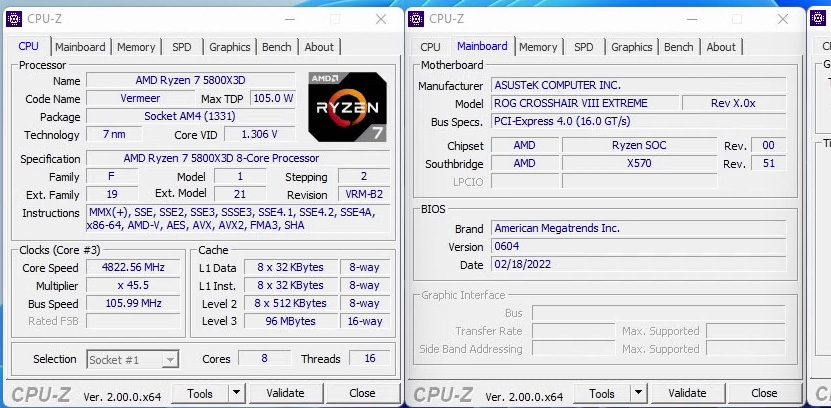Click Tools button in CPU window
The image size is (831, 408).
(x=200, y=393)
